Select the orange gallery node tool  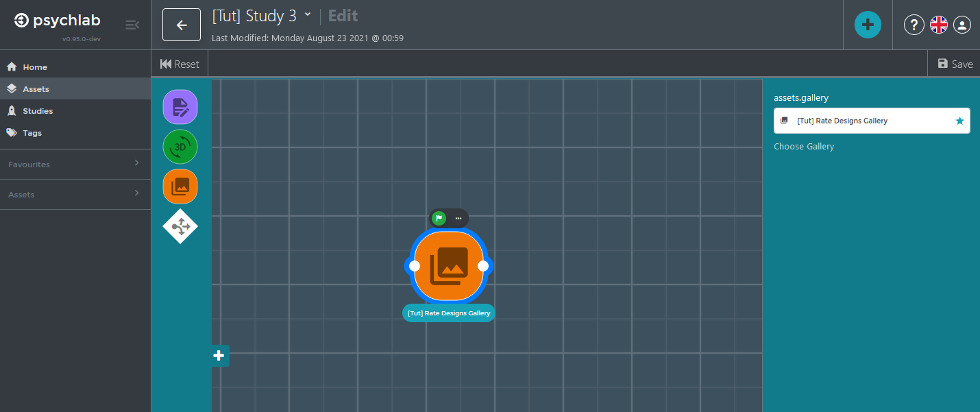tap(180, 186)
